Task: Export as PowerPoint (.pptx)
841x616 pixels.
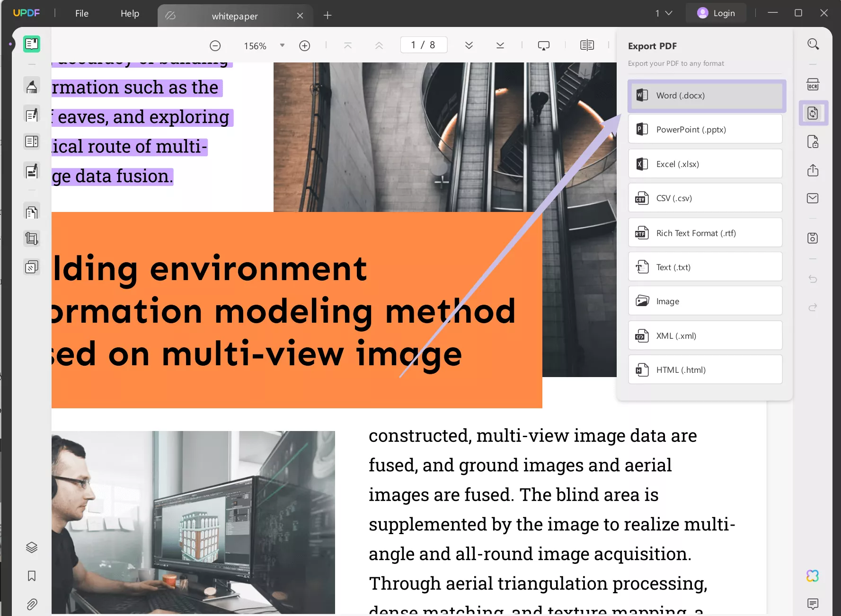Action: tap(705, 130)
